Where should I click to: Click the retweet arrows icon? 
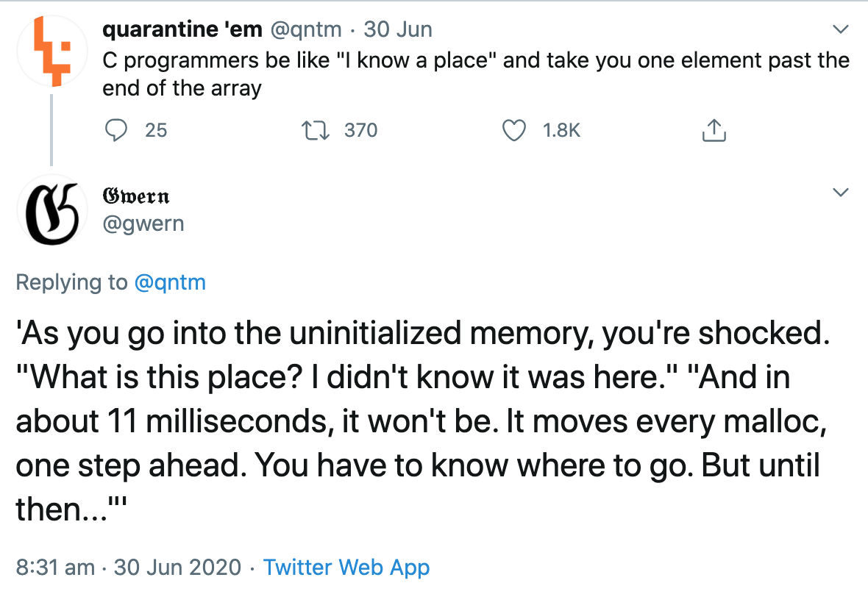coord(316,131)
